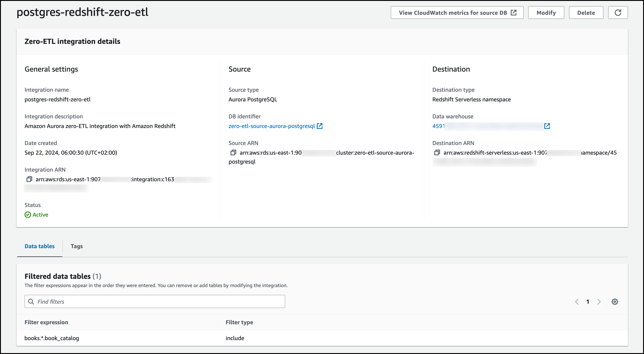The width and height of the screenshot is (644, 354).
Task: Go to previous page of filters
Action: tap(577, 302)
